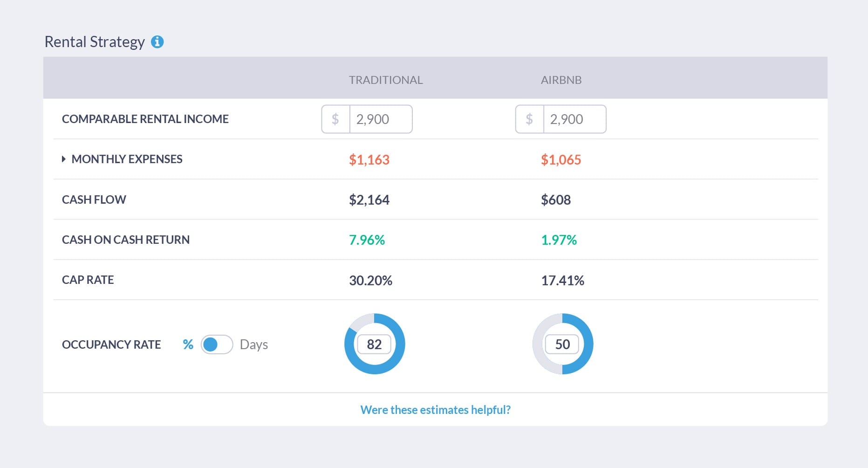Select the Days occupancy unit label

coord(253,344)
